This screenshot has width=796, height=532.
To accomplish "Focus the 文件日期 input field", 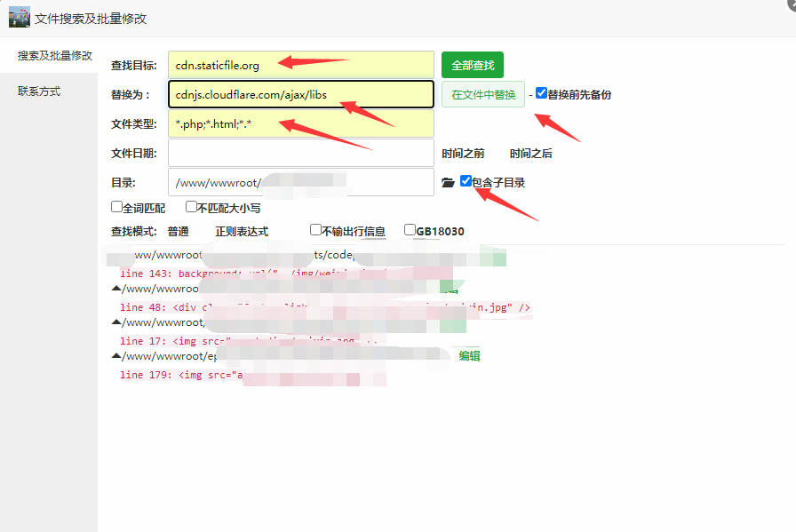I will click(300, 153).
